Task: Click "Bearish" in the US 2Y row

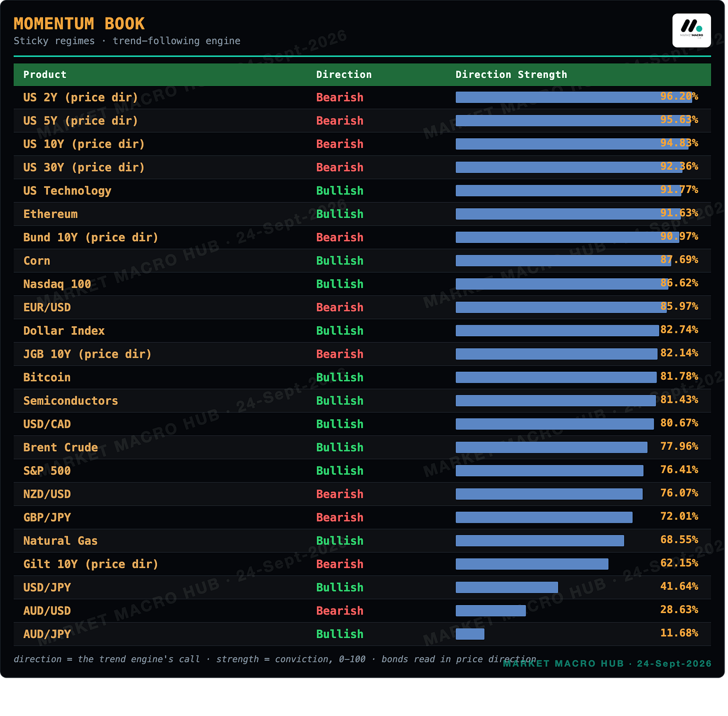Action: click(340, 97)
